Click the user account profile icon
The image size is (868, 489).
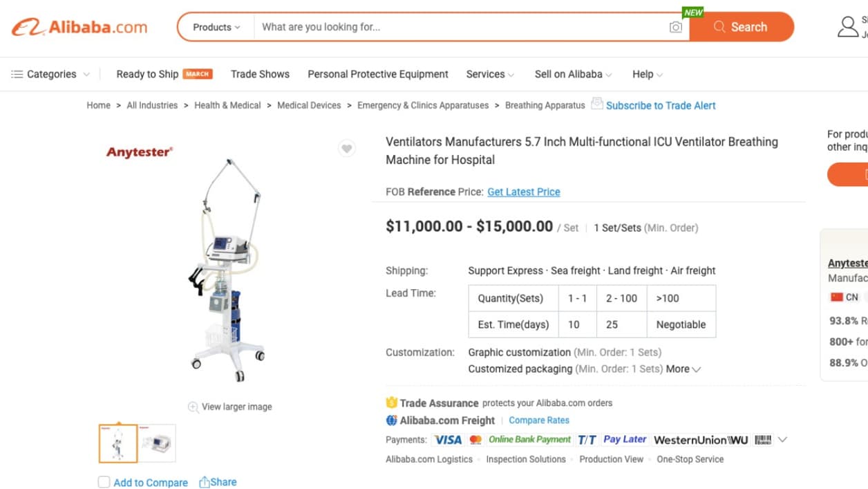tap(847, 27)
